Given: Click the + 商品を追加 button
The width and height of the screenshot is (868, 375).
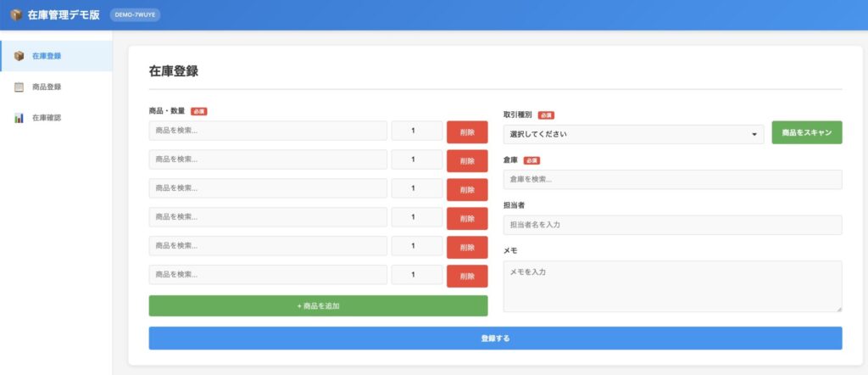Looking at the screenshot, I should pyautogui.click(x=318, y=305).
